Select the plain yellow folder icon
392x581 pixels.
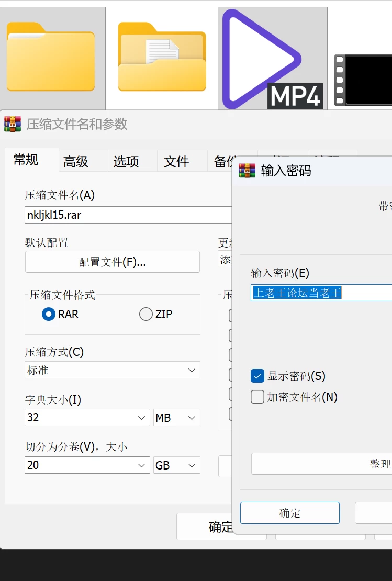point(51,57)
